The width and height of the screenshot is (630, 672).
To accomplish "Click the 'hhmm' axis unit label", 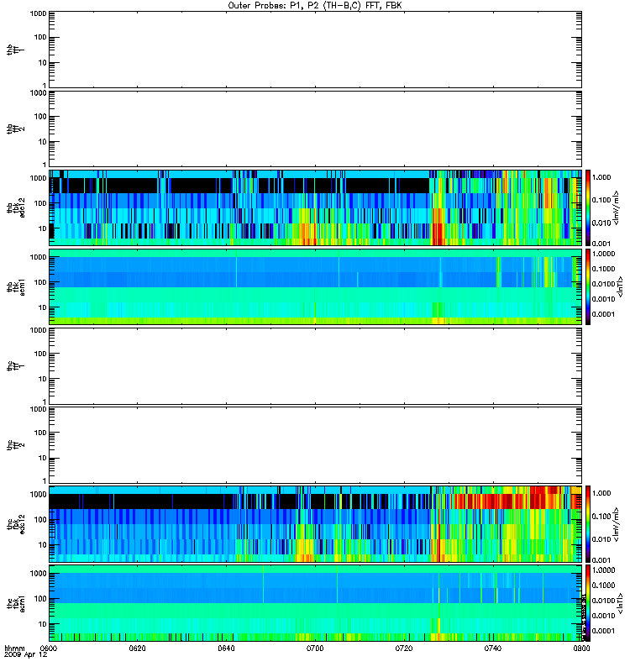I will pos(15,648).
